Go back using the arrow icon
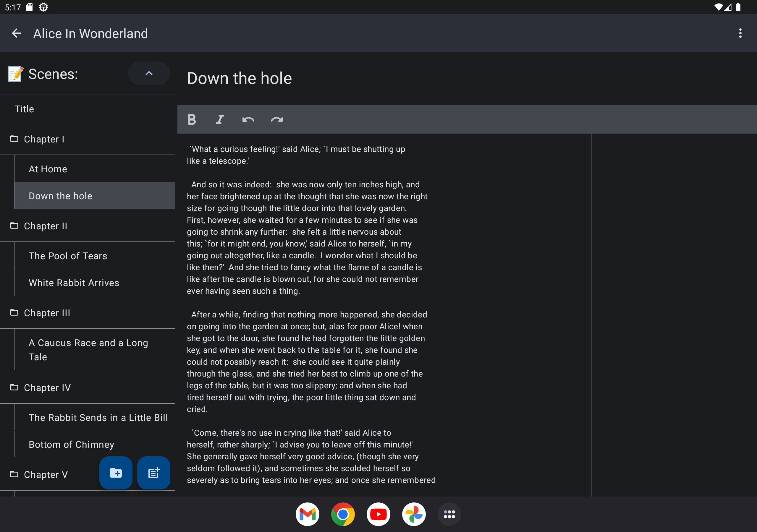This screenshot has height=532, width=757. pos(17,33)
